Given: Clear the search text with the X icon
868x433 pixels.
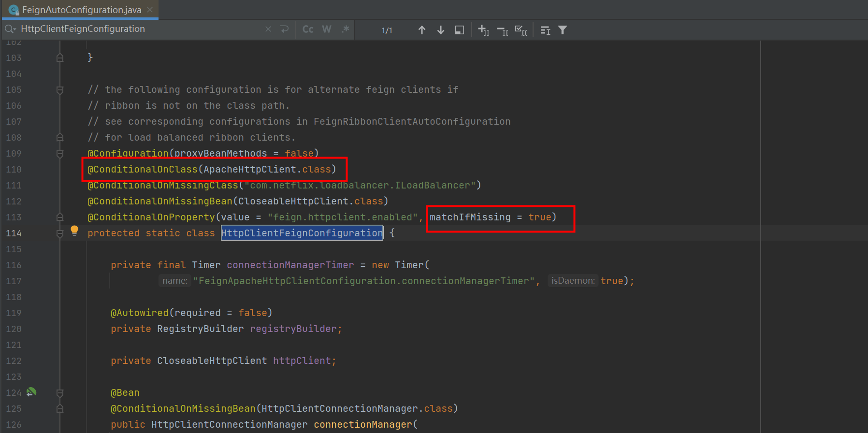Looking at the screenshot, I should 268,29.
